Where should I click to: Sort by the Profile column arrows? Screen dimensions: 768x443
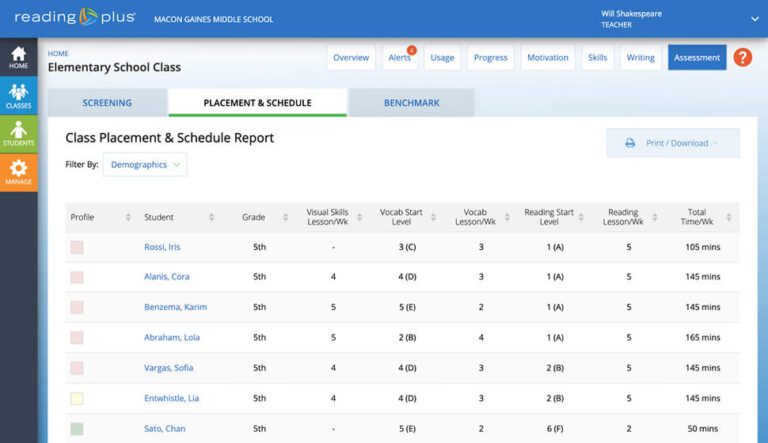pos(128,217)
